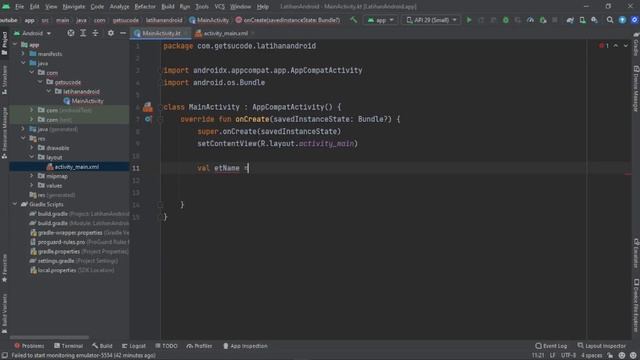Open the Refactor menu
This screenshot has width=640, height=360.
coord(145,7)
